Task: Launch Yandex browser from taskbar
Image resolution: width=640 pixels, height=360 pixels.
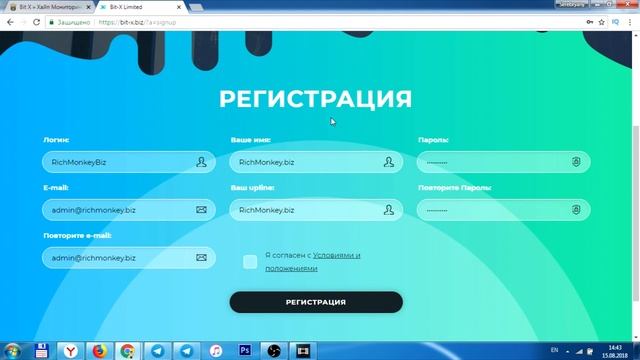Action: pos(70,351)
